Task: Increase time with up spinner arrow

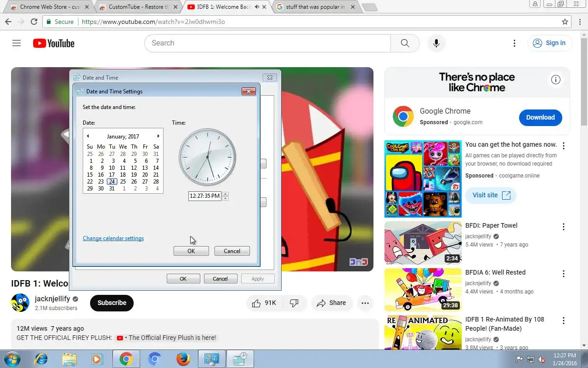Action: pyautogui.click(x=225, y=194)
